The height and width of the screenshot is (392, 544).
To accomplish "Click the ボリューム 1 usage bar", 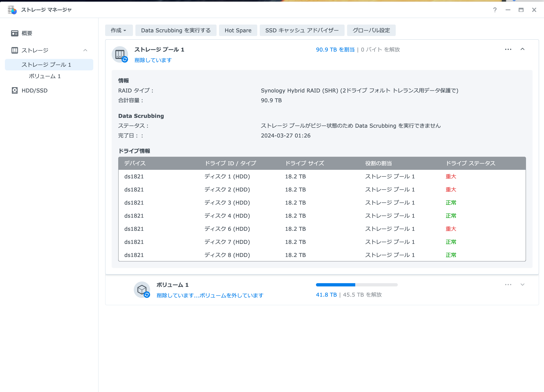I will pyautogui.click(x=356, y=285).
